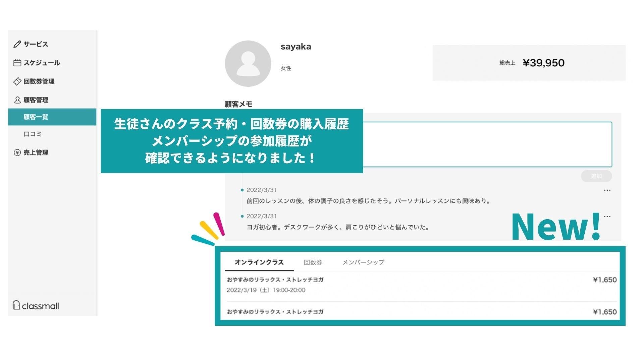The width and height of the screenshot is (644, 362).
Task: Open スケジュール from the sidebar
Action: point(42,63)
